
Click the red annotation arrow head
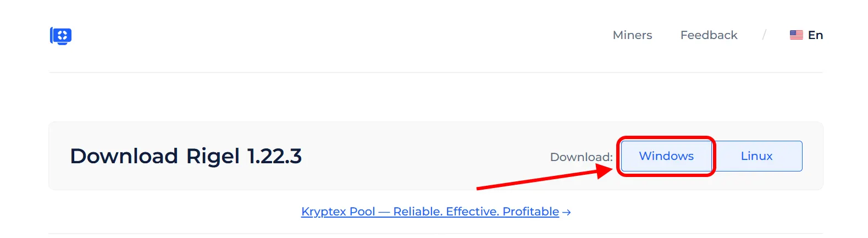(x=604, y=171)
